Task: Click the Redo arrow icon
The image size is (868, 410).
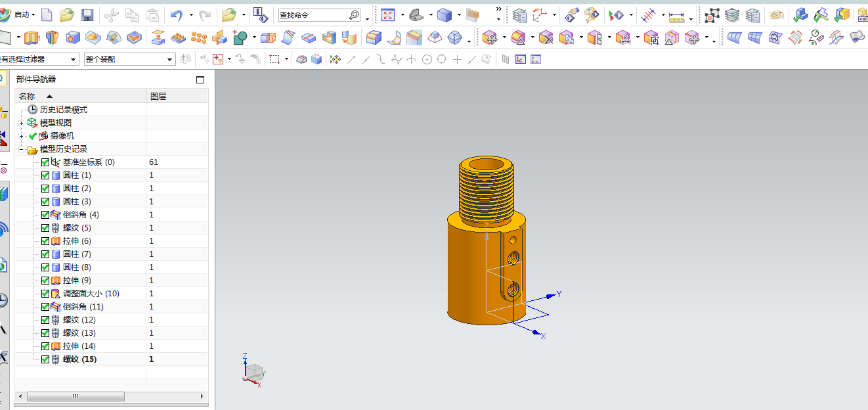Action: point(205,14)
